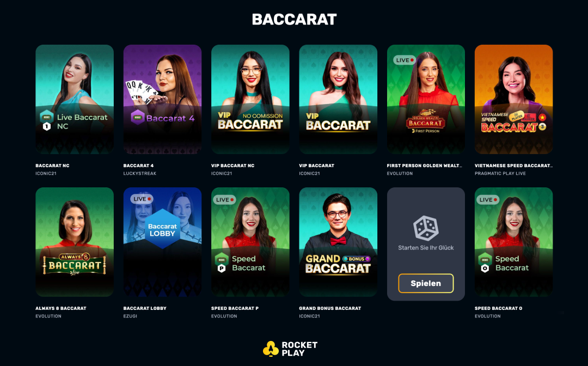588x366 pixels.
Task: Click the EZUGI provider label
Action: click(130, 316)
